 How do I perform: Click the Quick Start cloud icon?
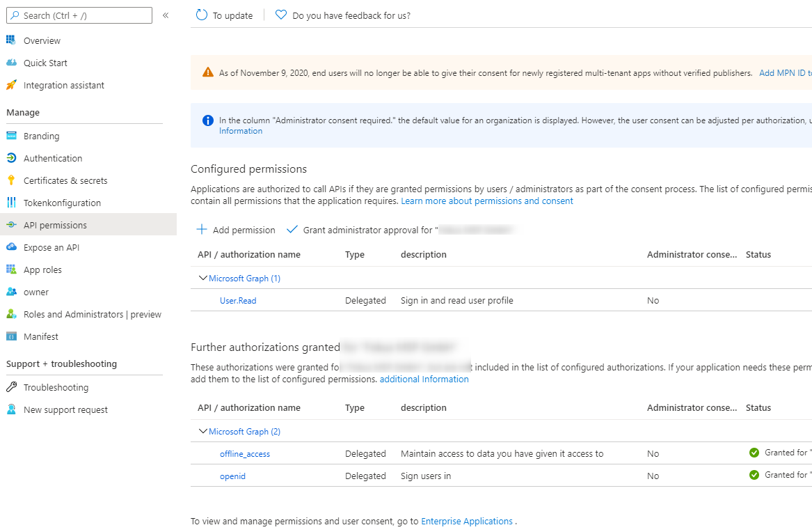pyautogui.click(x=11, y=63)
